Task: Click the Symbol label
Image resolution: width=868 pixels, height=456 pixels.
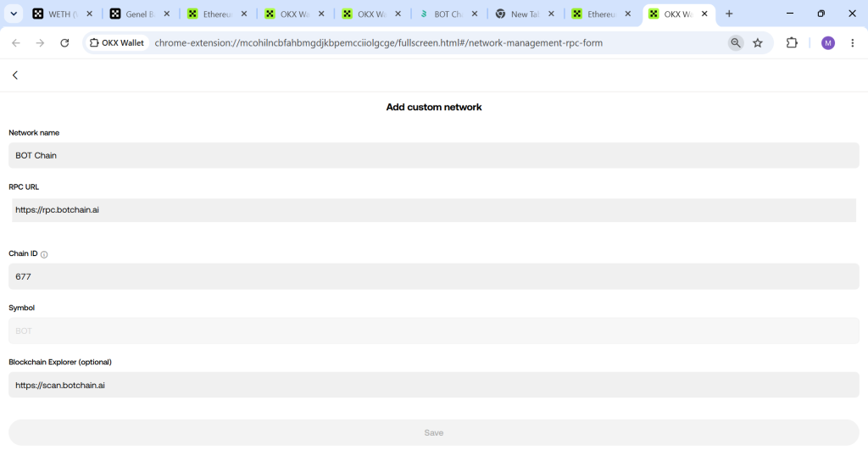Action: 21,308
